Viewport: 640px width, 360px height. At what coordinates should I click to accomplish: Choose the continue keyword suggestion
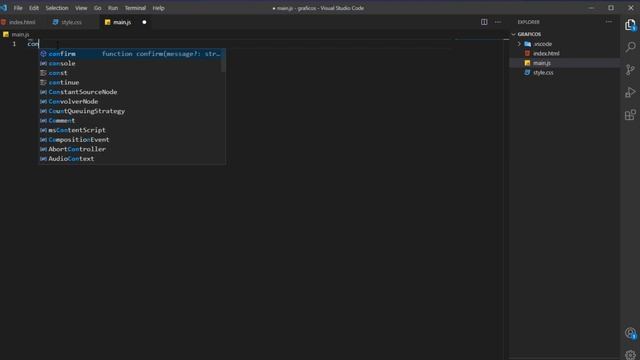[131, 82]
